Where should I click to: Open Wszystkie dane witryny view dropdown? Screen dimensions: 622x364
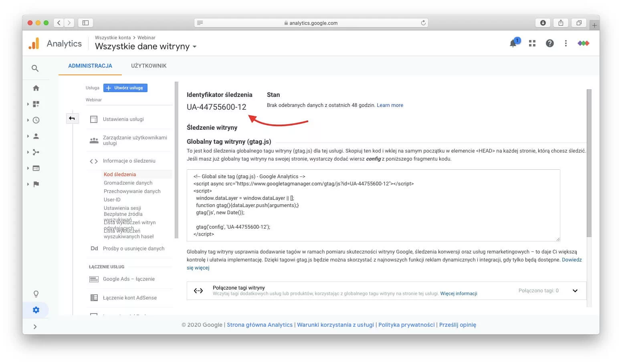(146, 46)
